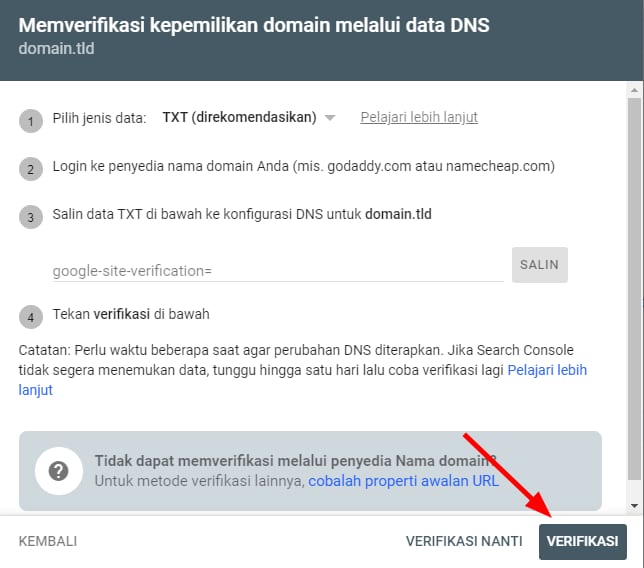Click the scrollbar down arrow
The width and height of the screenshot is (644, 568).
(633, 506)
